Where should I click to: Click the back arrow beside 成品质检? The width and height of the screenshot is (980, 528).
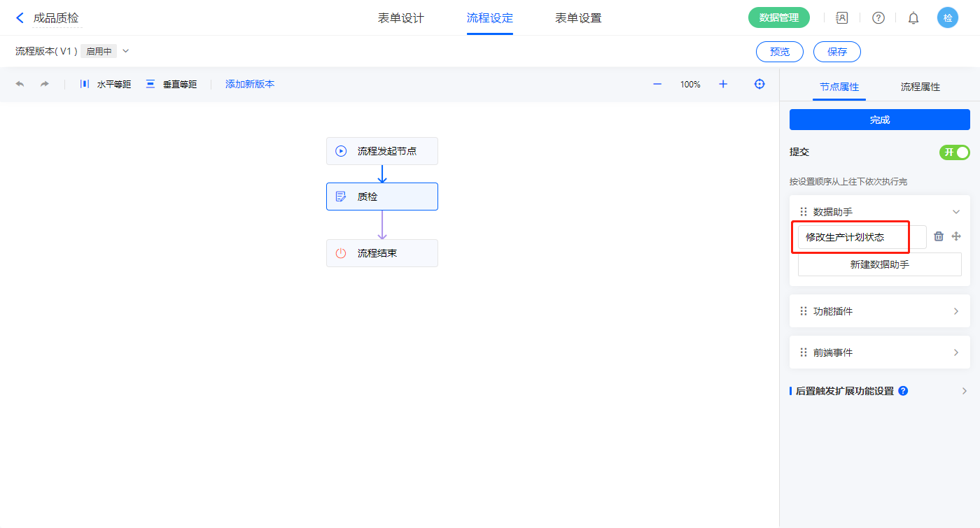[x=20, y=18]
